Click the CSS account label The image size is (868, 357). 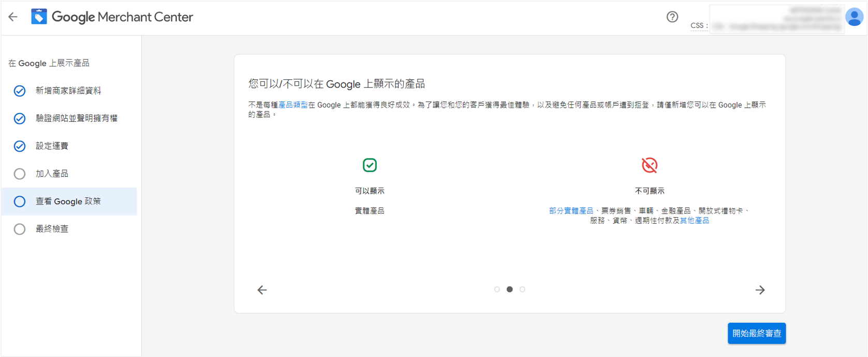(x=699, y=25)
